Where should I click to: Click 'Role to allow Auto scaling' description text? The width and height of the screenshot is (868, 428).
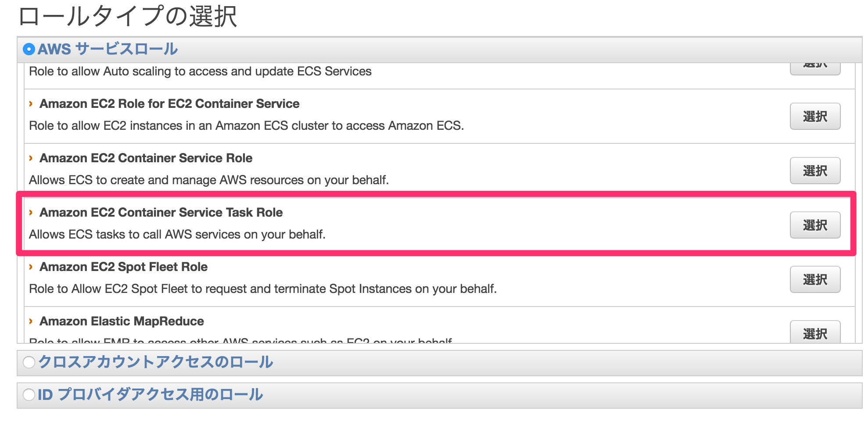tap(200, 71)
